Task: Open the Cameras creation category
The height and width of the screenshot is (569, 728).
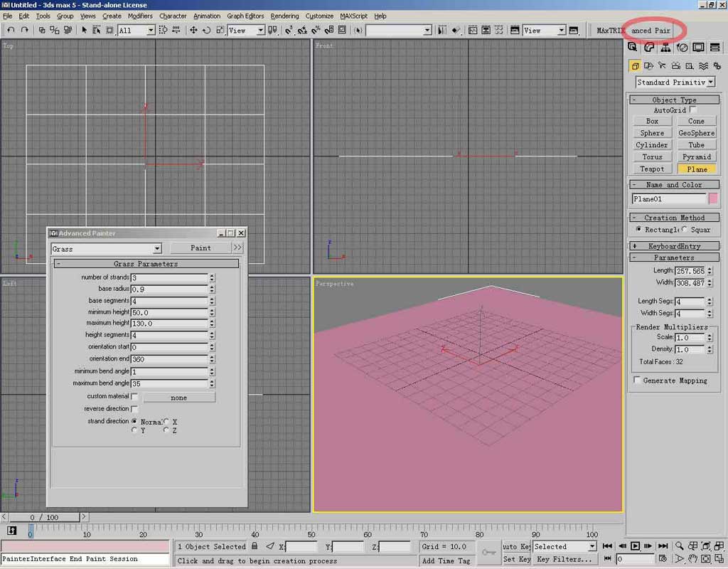Action: click(675, 65)
